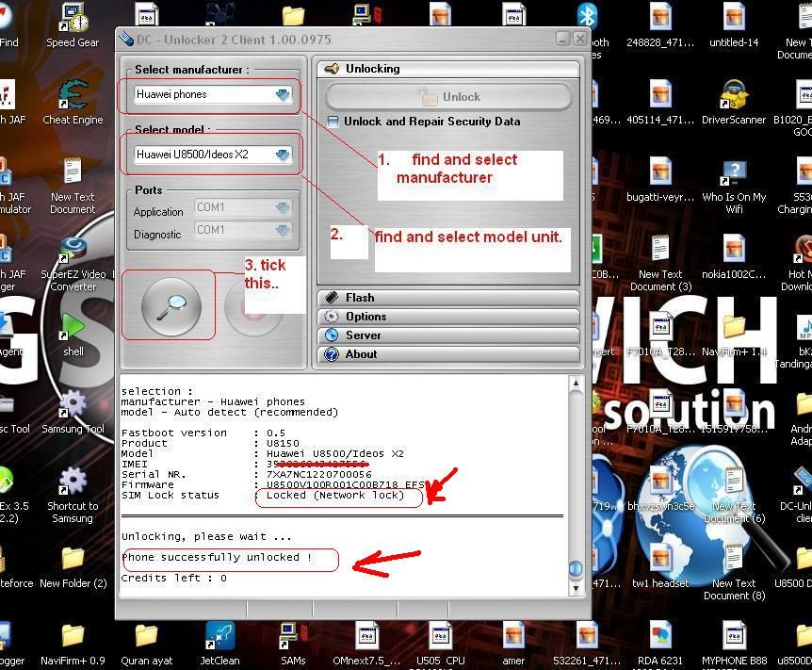Screen dimensions: 812x670
Task: Click 'manufacturer - Huawei phones' log line
Action: pyautogui.click(x=213, y=402)
